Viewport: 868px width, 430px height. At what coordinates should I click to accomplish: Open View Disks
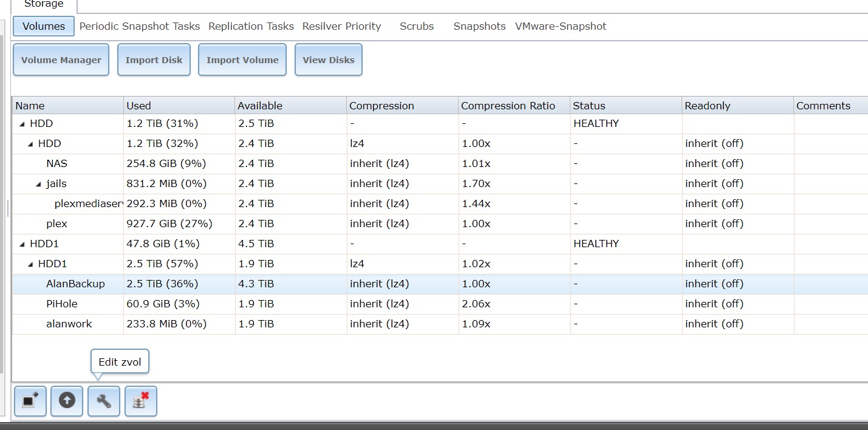click(x=329, y=60)
